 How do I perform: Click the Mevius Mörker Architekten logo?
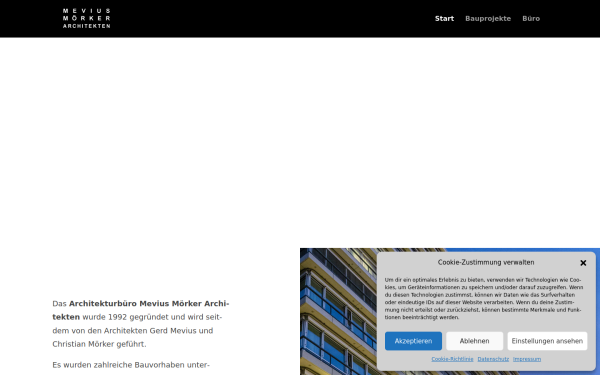86,18
